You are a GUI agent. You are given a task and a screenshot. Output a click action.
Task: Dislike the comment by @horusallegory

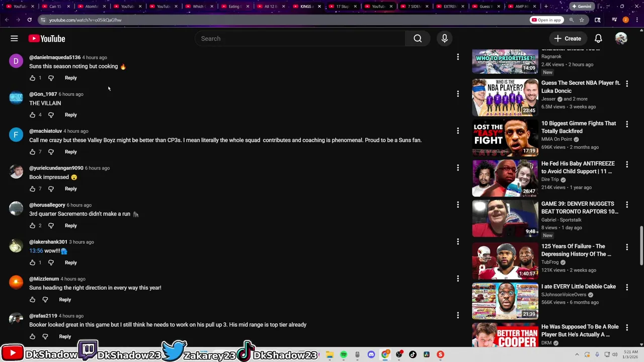[51, 226]
